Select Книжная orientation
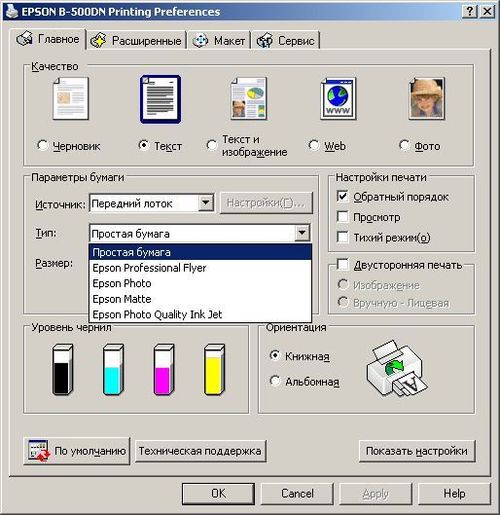This screenshot has width=500, height=515. pyautogui.click(x=275, y=355)
